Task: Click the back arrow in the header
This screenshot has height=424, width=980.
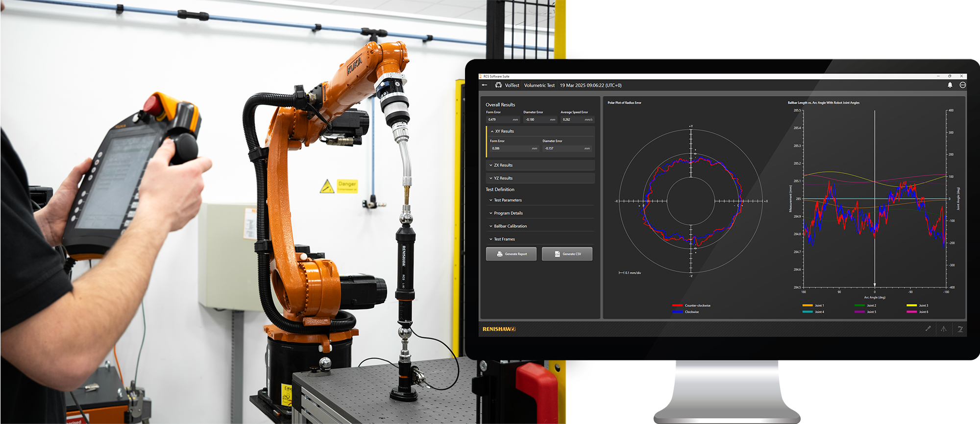Action: [x=485, y=85]
